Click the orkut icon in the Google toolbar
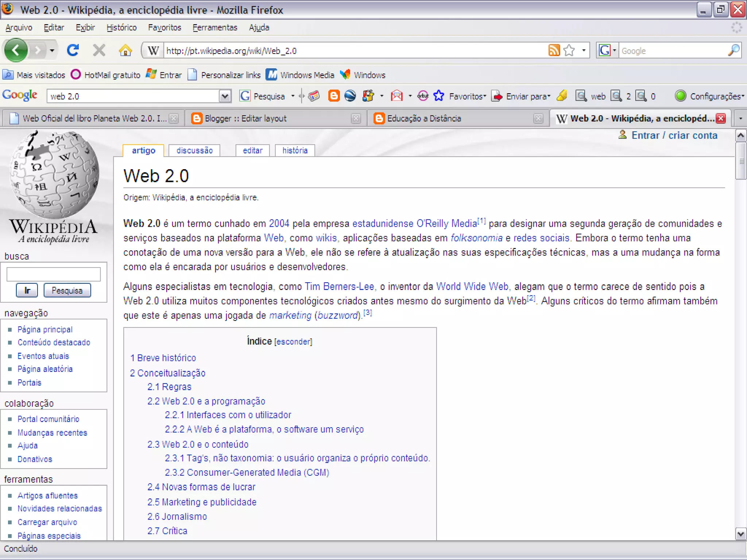Image resolution: width=747 pixels, height=560 pixels. 423,96
